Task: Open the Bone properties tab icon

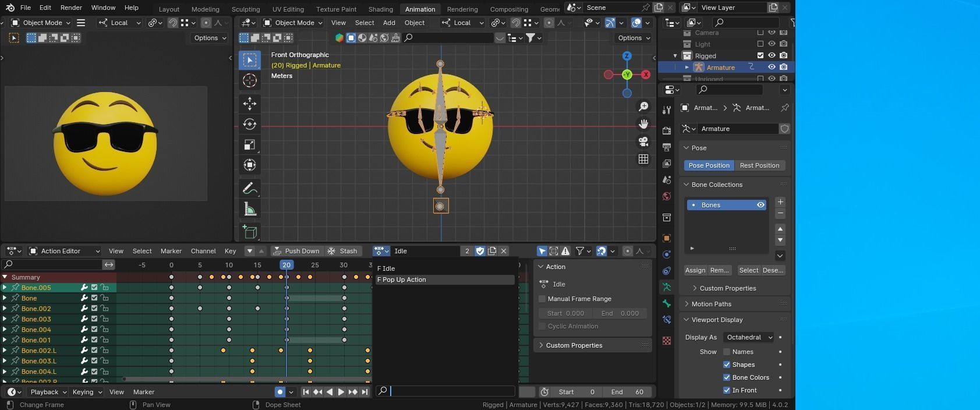Action: click(x=667, y=303)
